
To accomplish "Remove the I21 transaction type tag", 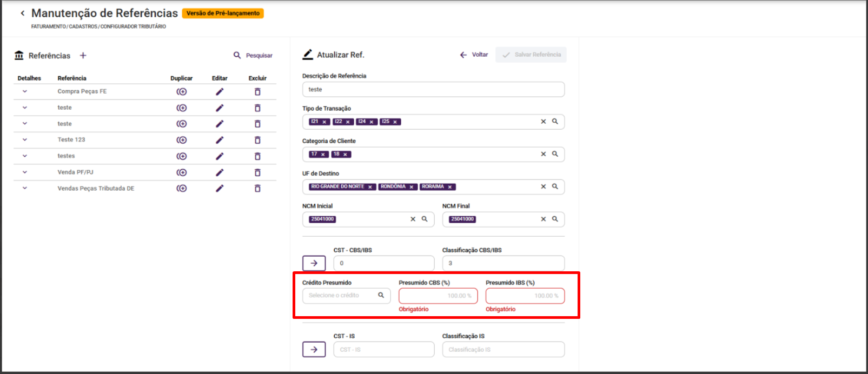I will [x=324, y=122].
